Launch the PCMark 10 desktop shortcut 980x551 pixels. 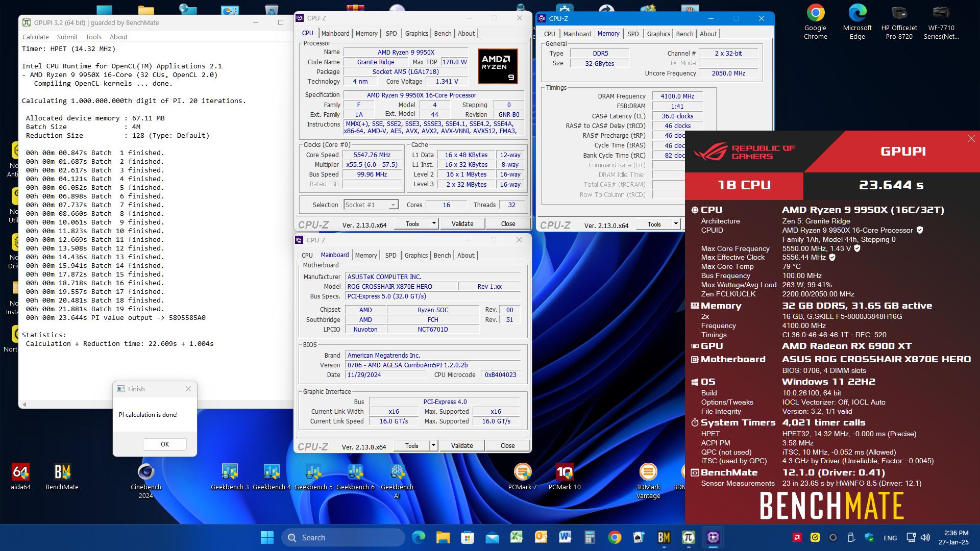[x=565, y=476]
